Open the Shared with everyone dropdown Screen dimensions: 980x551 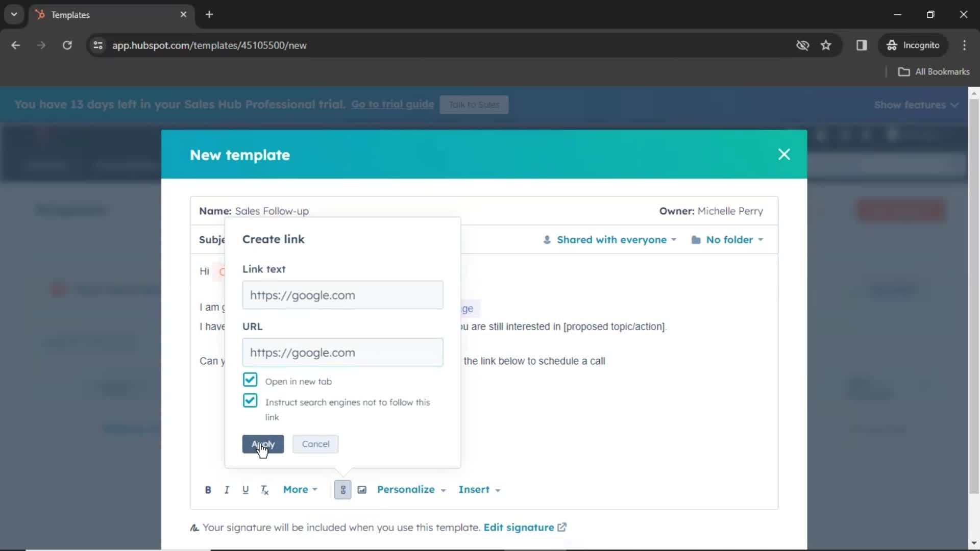tap(609, 240)
